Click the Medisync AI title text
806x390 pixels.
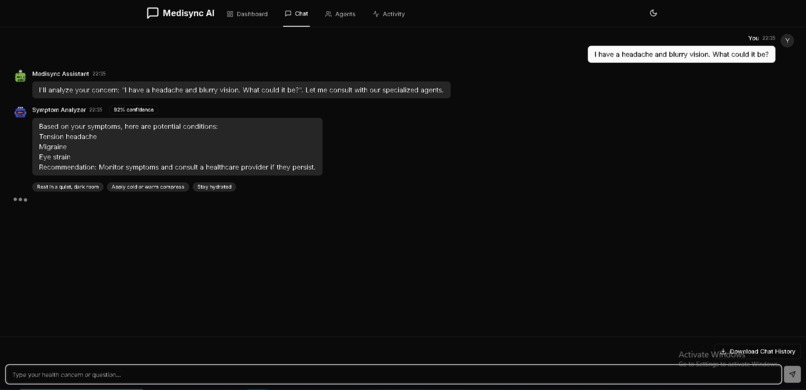point(189,13)
